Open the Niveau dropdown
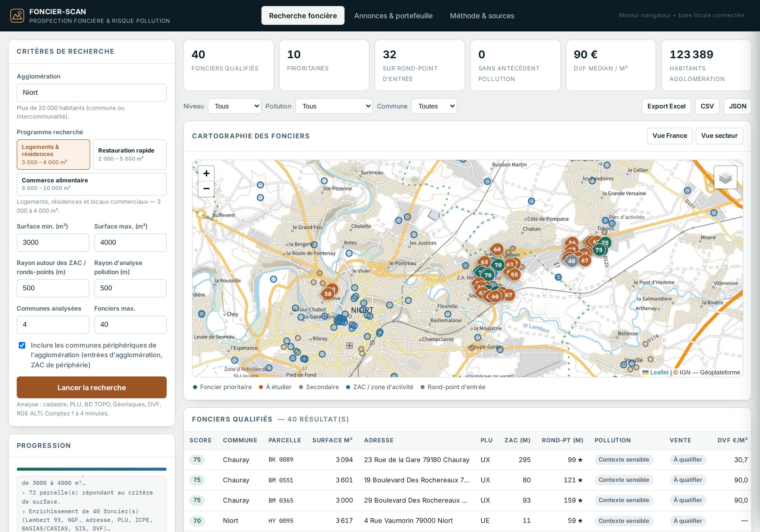 pyautogui.click(x=234, y=106)
